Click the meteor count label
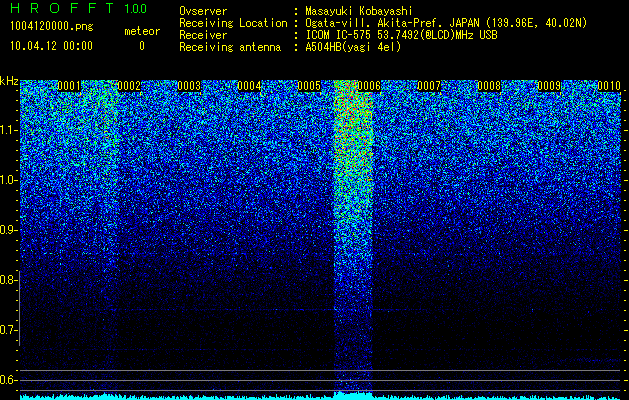Screen dimensions: 629x400 142,31
